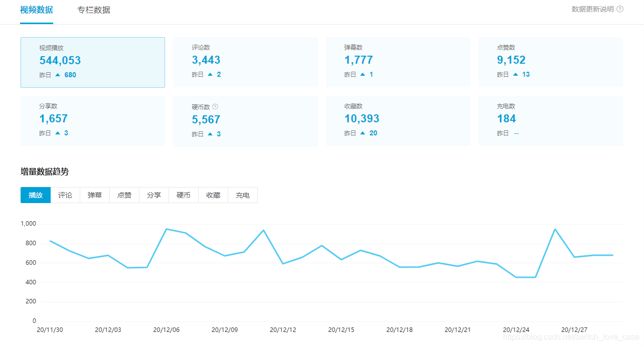Image resolution: width=644 pixels, height=346 pixels.
Task: Open the 数据更新说明 link
Action: coord(593,9)
